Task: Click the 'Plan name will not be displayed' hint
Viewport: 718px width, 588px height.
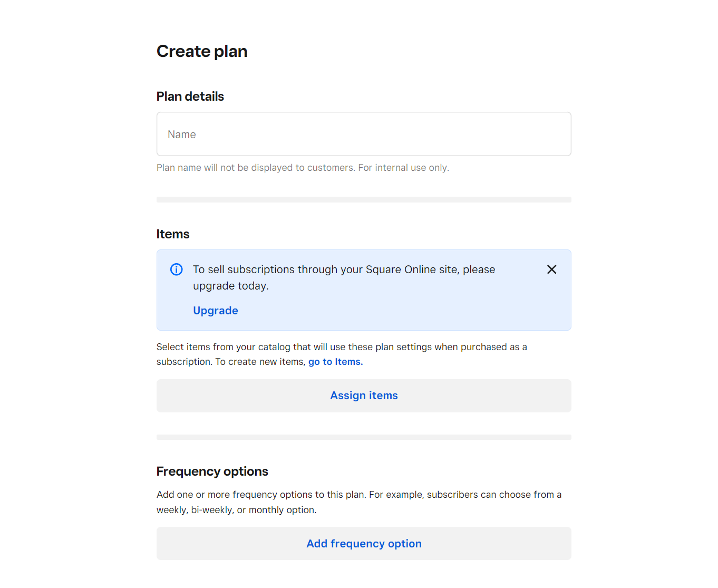Action: [303, 168]
